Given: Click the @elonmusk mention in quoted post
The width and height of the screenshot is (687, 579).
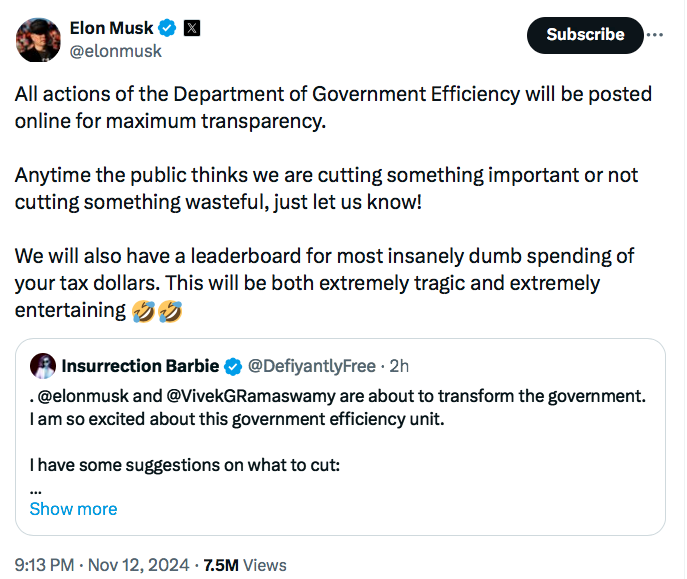Looking at the screenshot, I should pyautogui.click(x=83, y=396).
